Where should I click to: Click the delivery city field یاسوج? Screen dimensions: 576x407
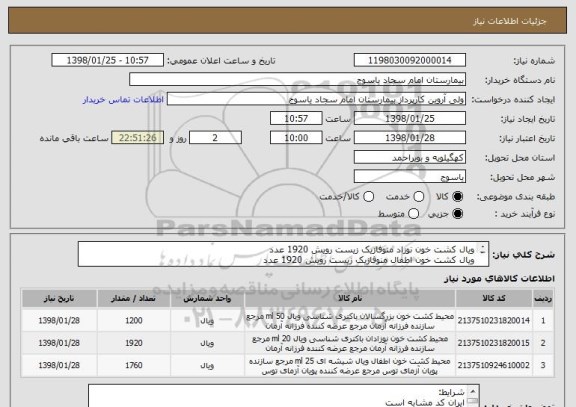(410, 177)
